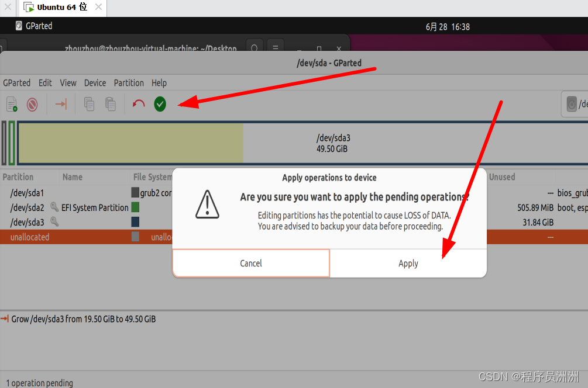Screen dimensions: 588x388
Task: Open the clock showing 6月28 16:38
Action: pyautogui.click(x=448, y=27)
